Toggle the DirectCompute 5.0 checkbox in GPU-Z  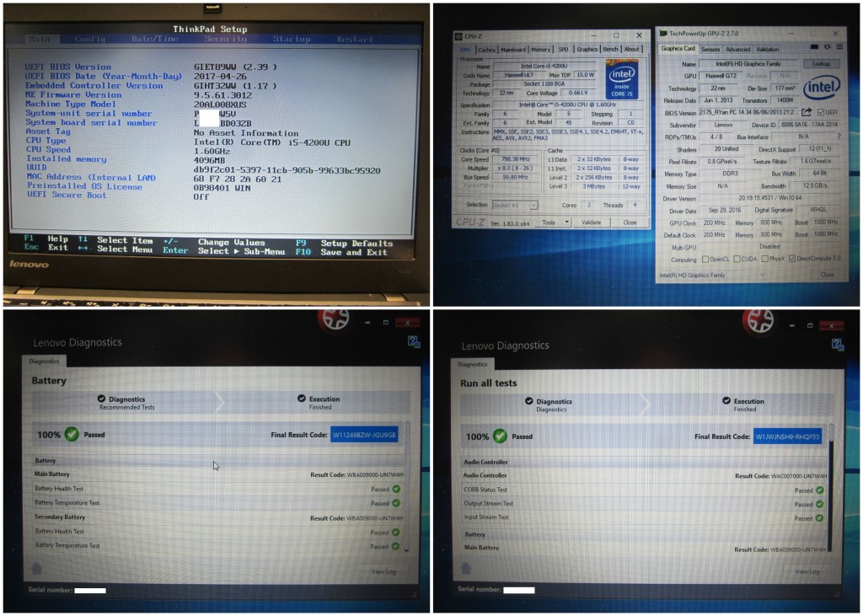click(792, 259)
